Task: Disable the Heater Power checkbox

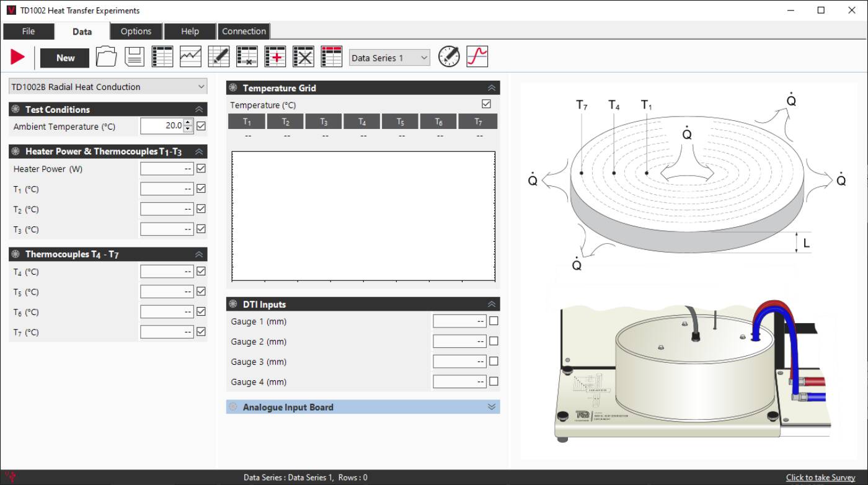Action: pos(200,168)
